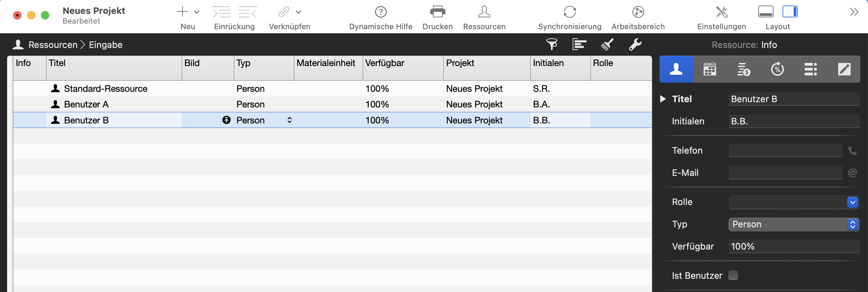Click the info badge on Benutzer B row
This screenshot has width=868, height=292.
click(227, 120)
